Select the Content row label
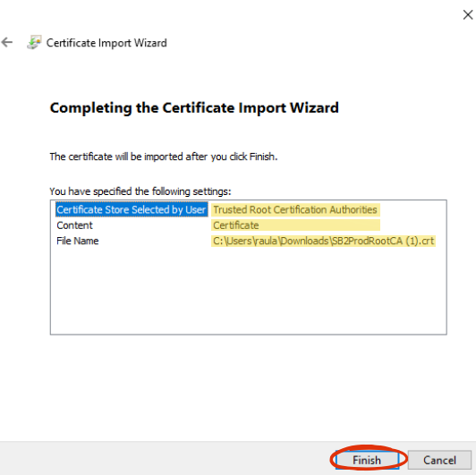 (x=74, y=225)
